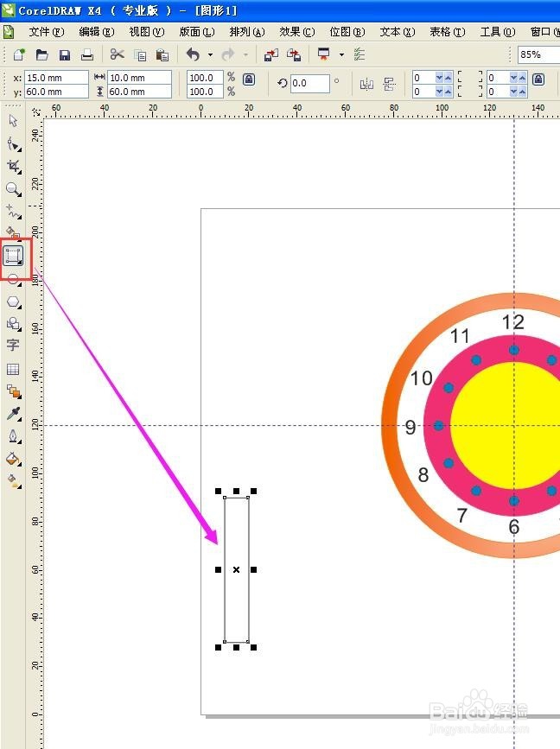This screenshot has height=749, width=560.
Task: Increase top-right corner roundness value
Action: tap(522, 78)
